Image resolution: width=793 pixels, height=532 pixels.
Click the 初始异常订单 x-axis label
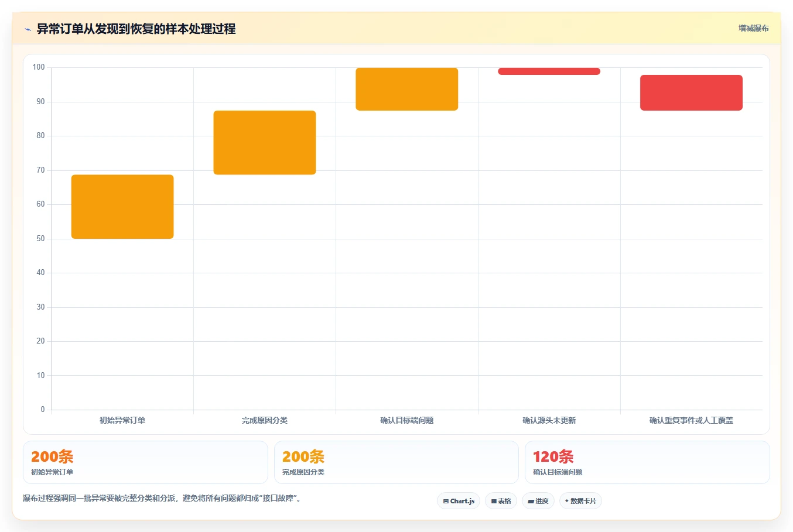tap(122, 420)
